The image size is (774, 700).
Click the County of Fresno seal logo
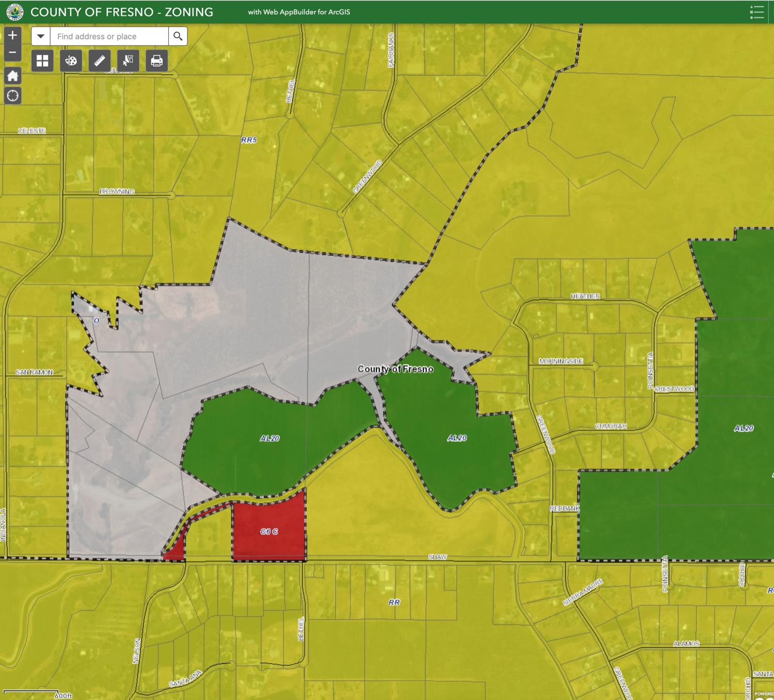tap(15, 12)
